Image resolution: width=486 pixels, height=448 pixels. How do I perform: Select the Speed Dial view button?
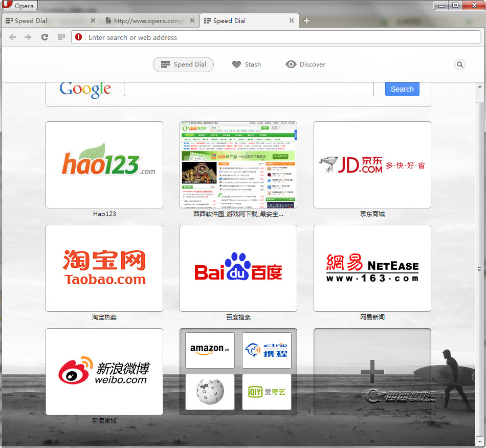(184, 65)
